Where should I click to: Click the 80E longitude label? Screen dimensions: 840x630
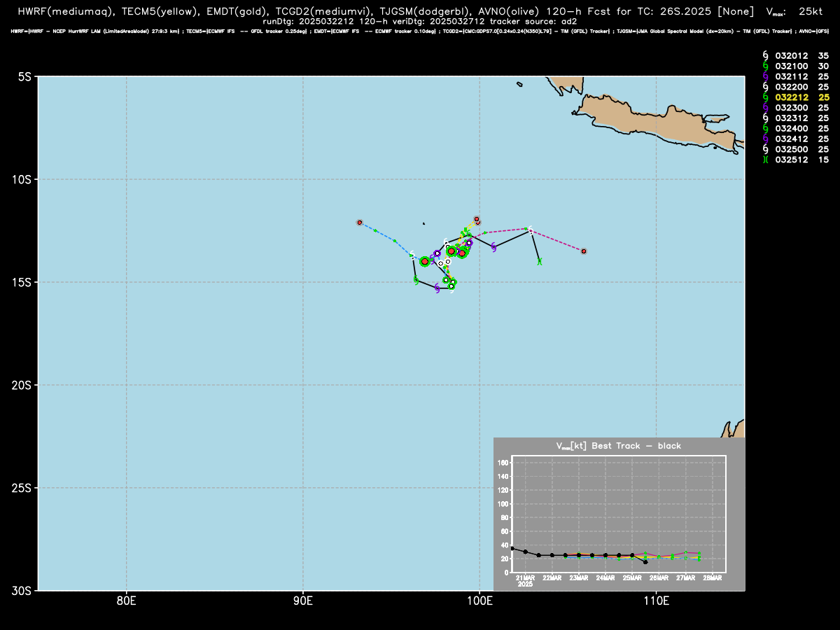(126, 600)
